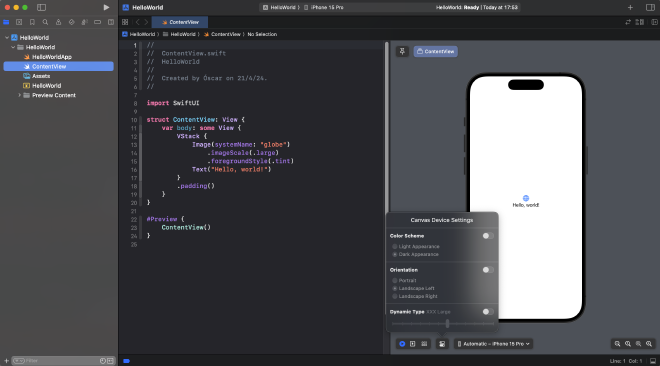
Task: Choose Light Appearance radio option
Action: [394, 247]
